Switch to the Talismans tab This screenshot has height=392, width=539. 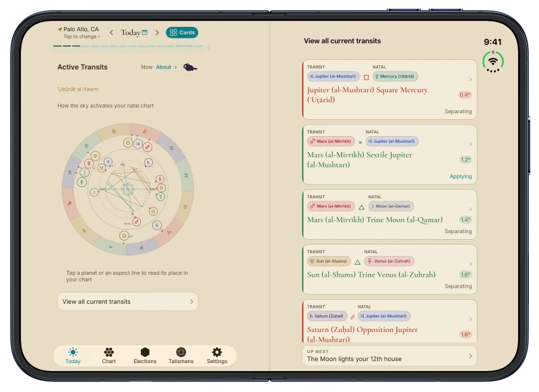(x=181, y=356)
